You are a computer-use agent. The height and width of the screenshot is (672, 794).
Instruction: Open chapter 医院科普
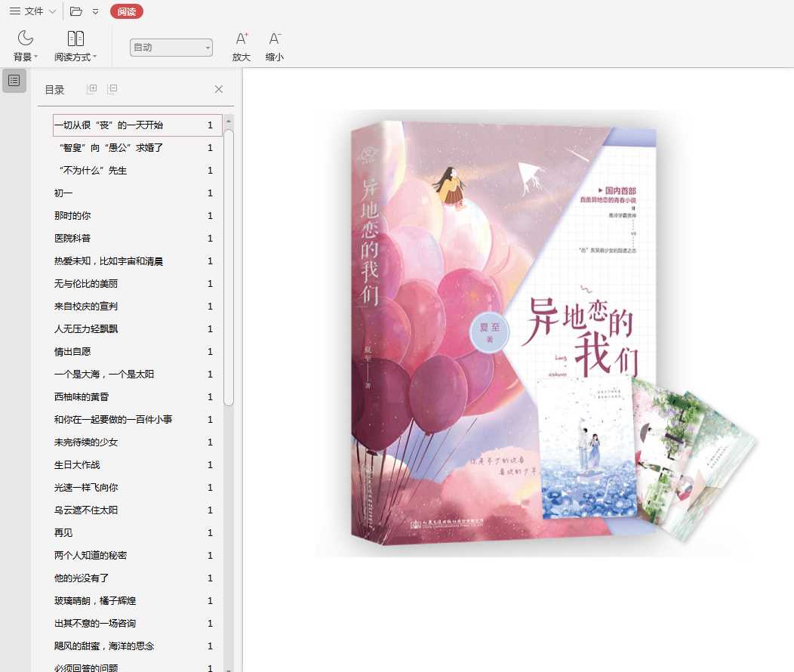click(x=137, y=239)
